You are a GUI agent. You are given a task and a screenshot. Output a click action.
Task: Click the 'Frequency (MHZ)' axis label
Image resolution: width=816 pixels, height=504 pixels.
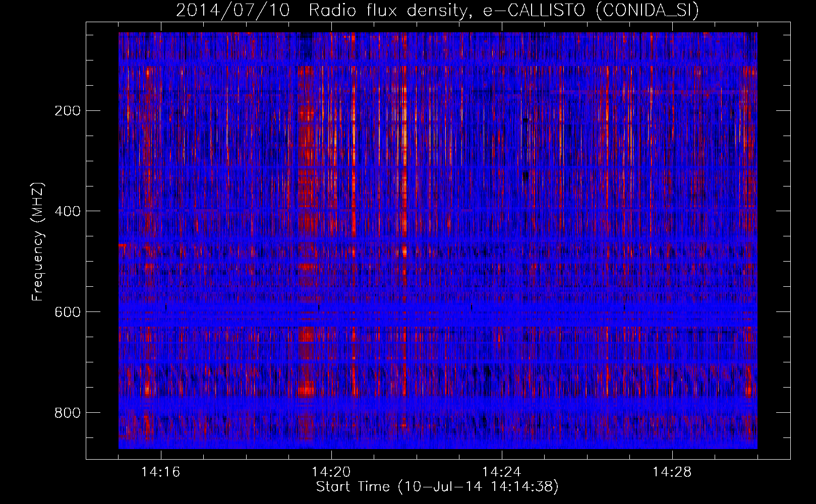(38, 242)
